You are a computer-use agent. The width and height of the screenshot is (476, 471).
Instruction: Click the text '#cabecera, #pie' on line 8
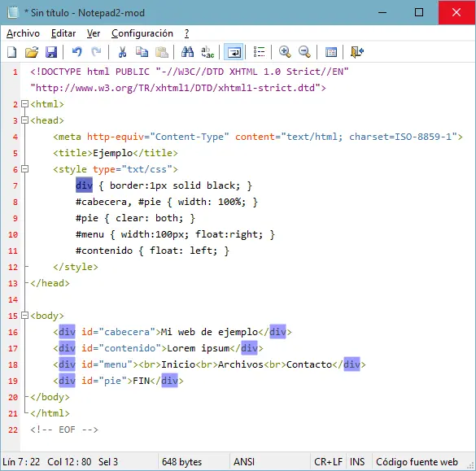click(119, 202)
